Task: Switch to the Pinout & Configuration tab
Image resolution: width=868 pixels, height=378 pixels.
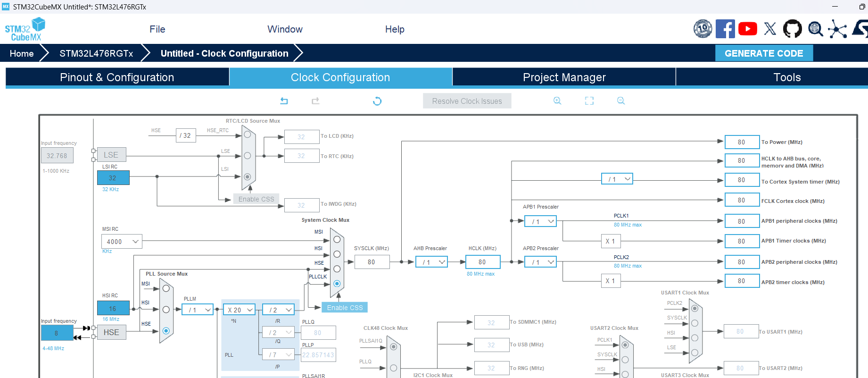Action: pos(117,77)
